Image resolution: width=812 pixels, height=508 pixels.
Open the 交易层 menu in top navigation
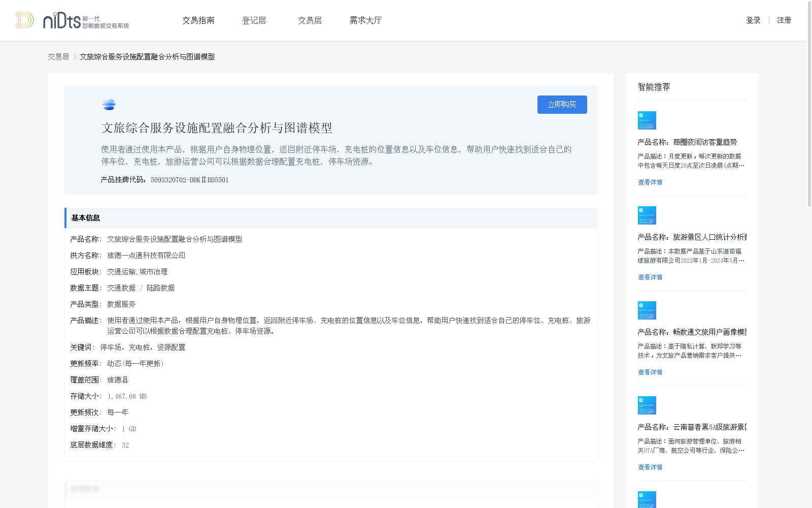310,20
